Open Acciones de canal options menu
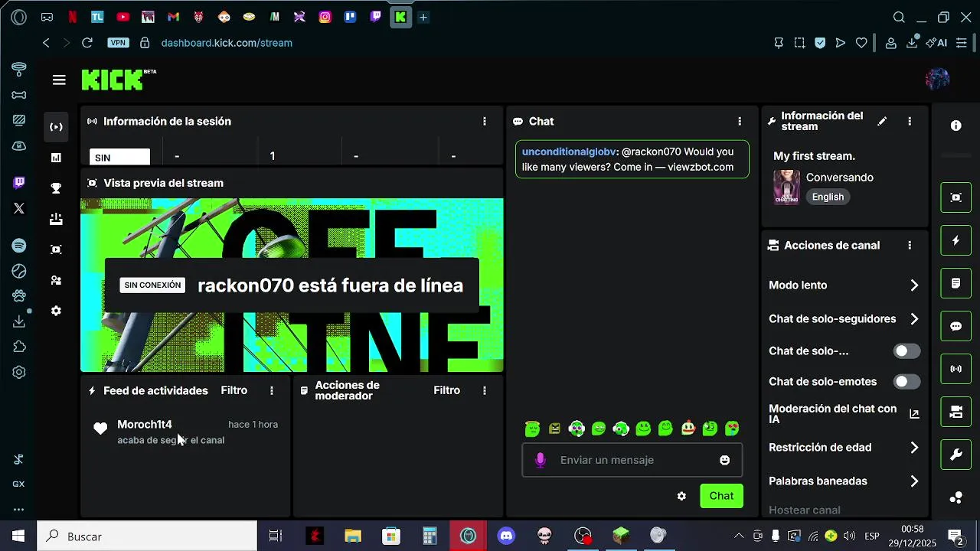Image resolution: width=980 pixels, height=551 pixels. click(x=910, y=246)
